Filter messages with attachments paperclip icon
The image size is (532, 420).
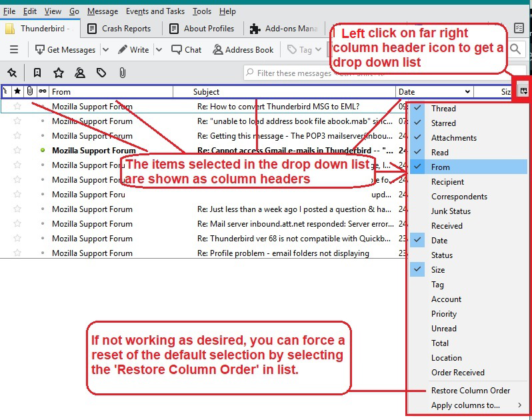(123, 73)
